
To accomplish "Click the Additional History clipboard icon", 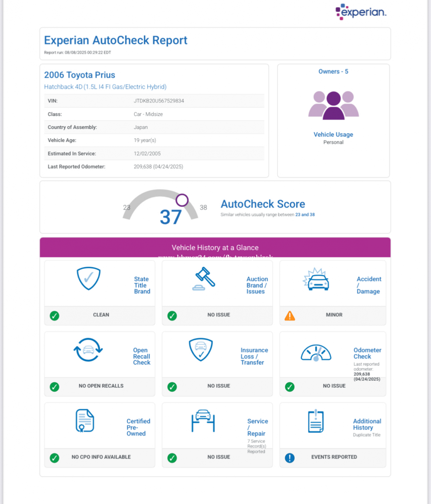I will coord(316,421).
